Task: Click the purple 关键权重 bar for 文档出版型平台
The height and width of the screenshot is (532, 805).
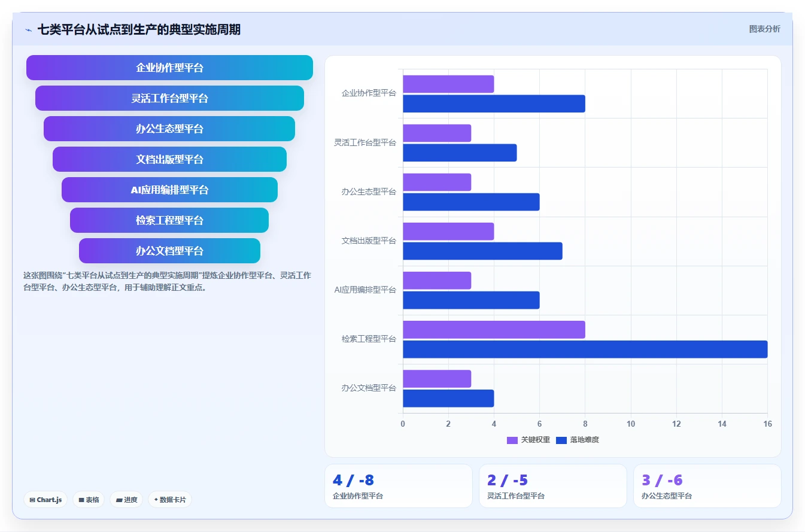Action: [448, 232]
